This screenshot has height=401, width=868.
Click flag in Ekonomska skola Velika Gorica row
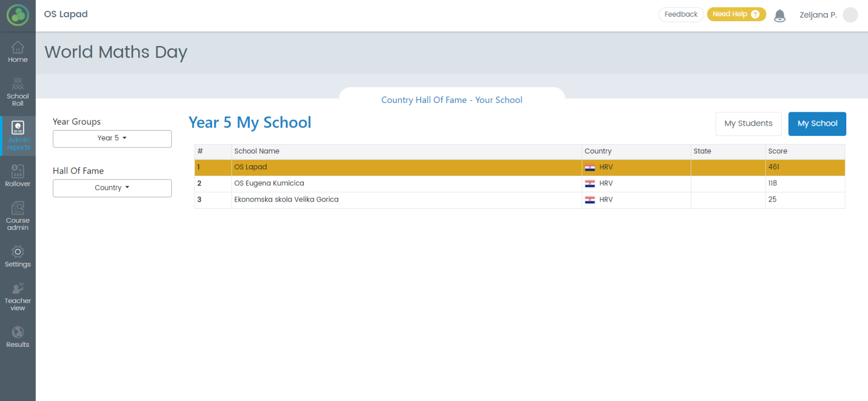[590, 200]
